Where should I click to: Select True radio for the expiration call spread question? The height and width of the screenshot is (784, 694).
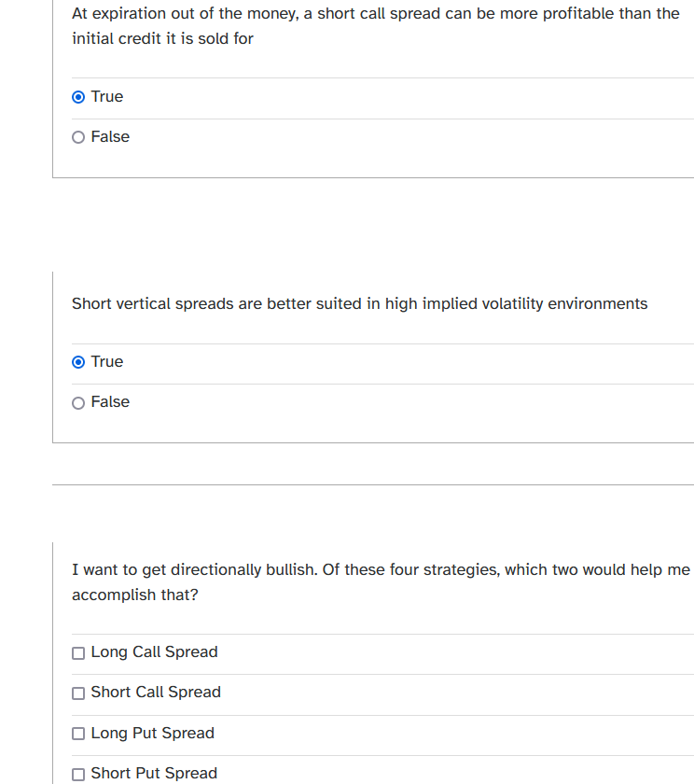click(78, 97)
